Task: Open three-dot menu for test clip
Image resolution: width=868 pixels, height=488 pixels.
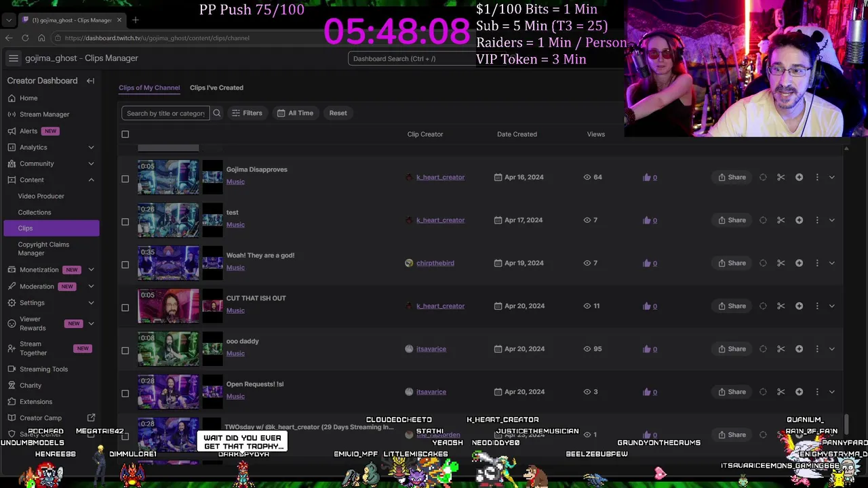Action: [x=817, y=220]
